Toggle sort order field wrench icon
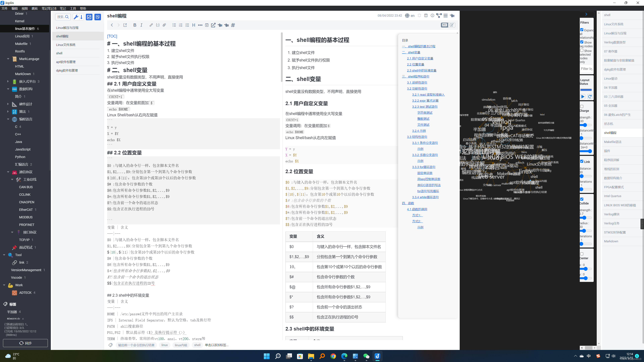 [76, 17]
